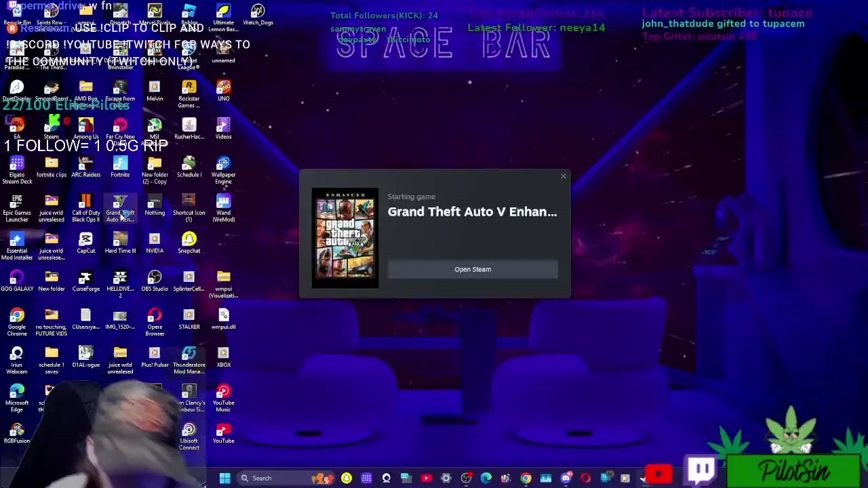The image size is (868, 488).
Task: Open MSI Afterburner desktop shortcut
Action: (x=155, y=131)
